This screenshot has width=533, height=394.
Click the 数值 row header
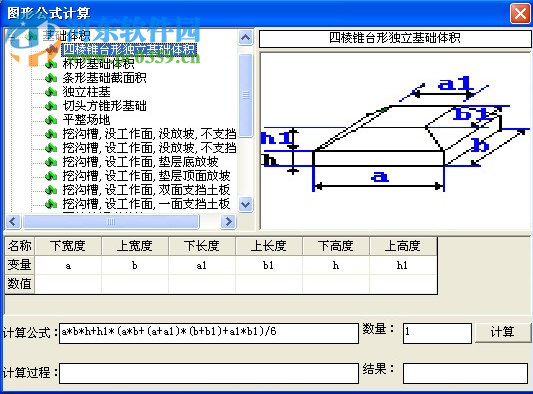coord(20,284)
